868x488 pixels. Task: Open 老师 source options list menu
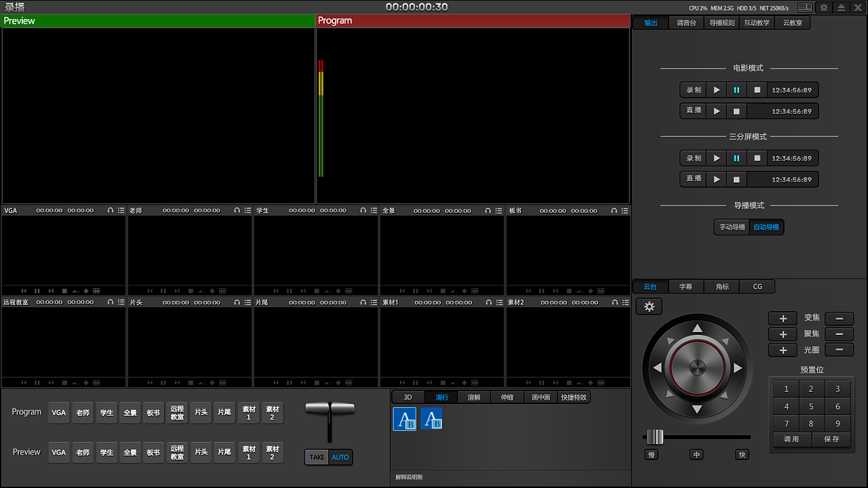(248, 211)
